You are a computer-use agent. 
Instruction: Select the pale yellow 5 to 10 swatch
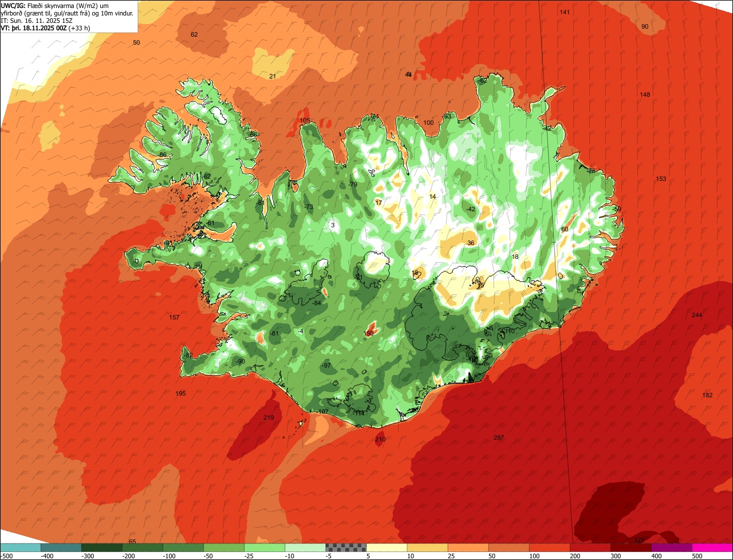[387, 548]
